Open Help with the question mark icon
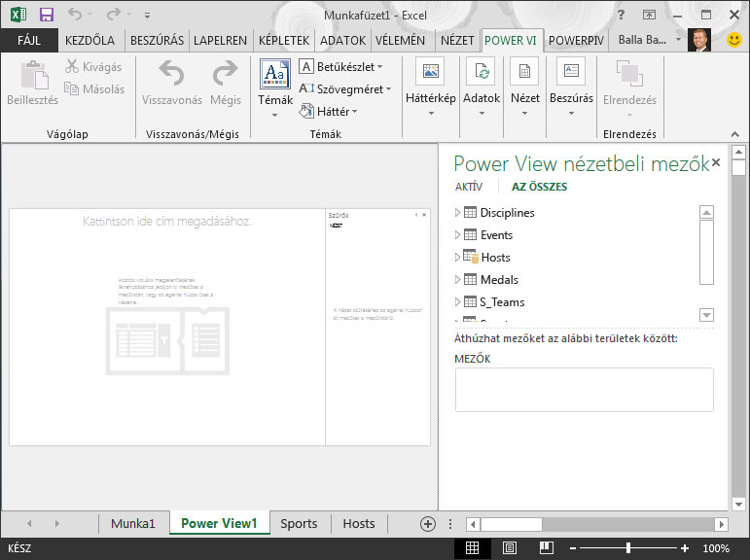This screenshot has width=750, height=560. 621,15
